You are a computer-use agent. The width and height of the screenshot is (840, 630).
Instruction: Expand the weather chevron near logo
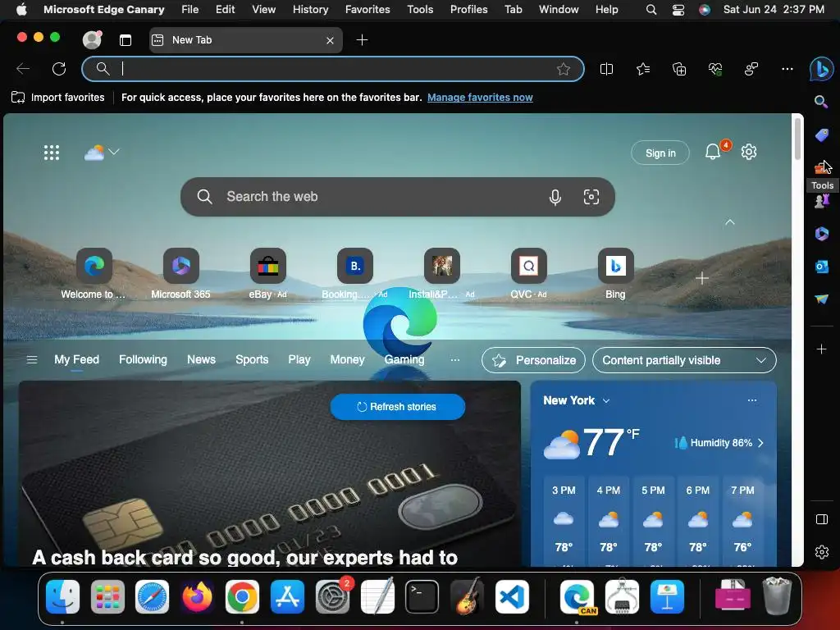click(114, 152)
